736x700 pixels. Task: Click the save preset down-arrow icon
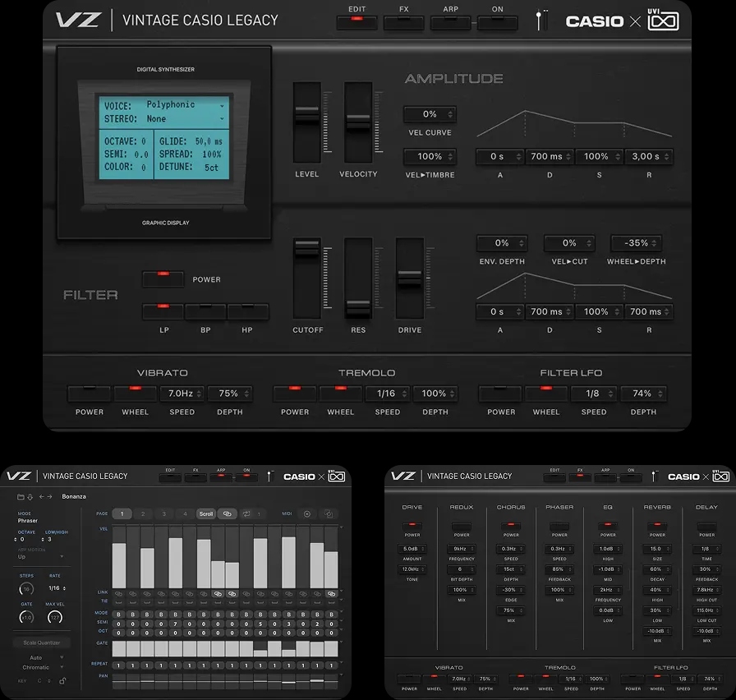tap(30, 496)
